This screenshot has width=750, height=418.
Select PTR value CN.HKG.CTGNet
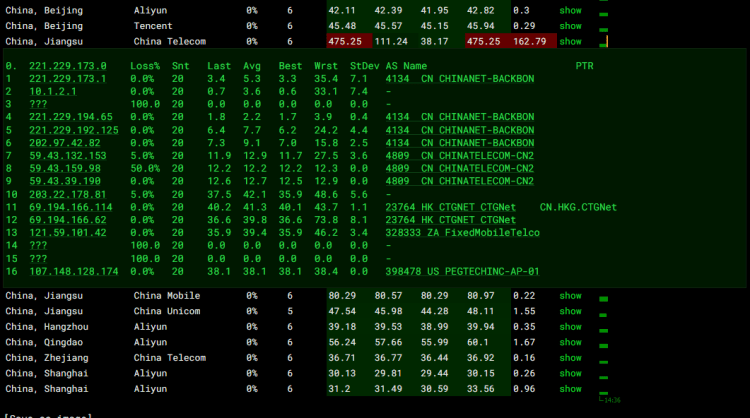tap(578, 207)
